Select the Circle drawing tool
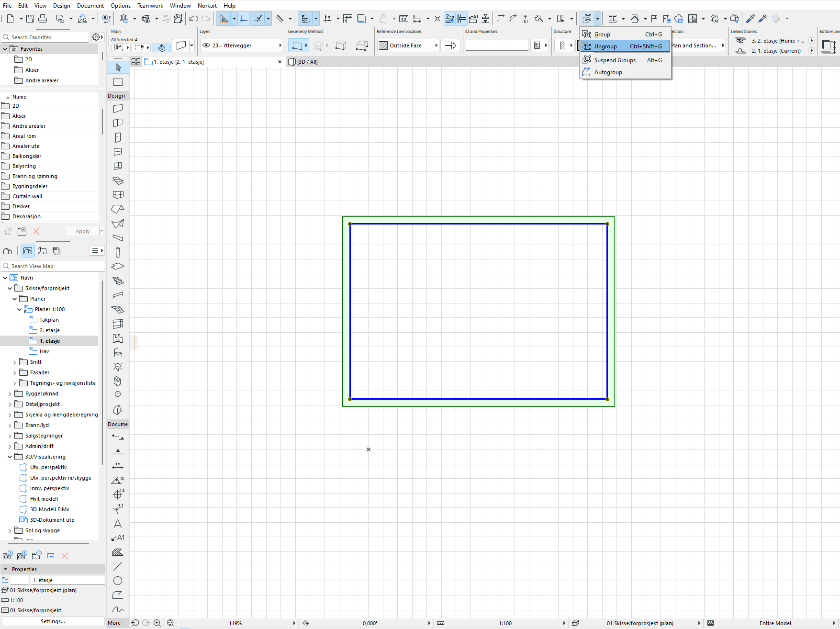Image resolution: width=840 pixels, height=629 pixels. [118, 581]
